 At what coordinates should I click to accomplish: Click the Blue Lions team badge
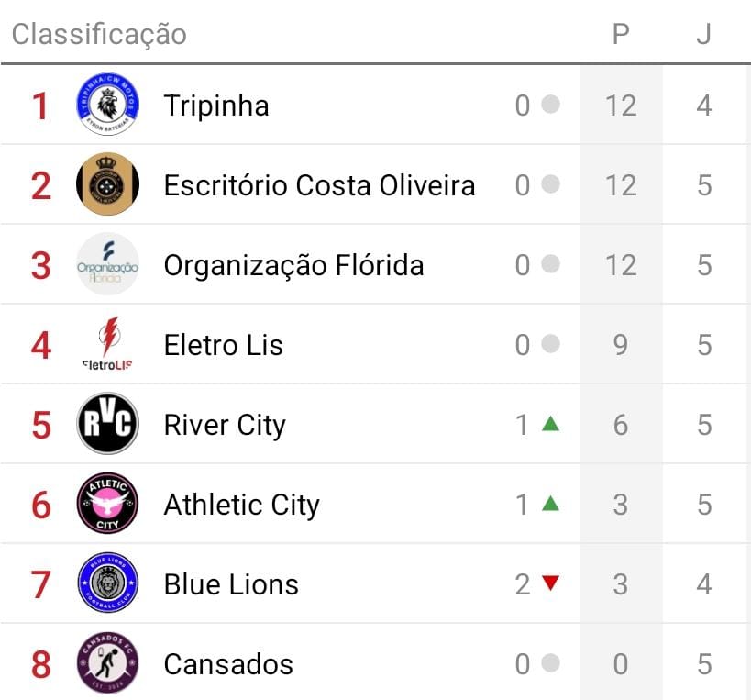[107, 583]
